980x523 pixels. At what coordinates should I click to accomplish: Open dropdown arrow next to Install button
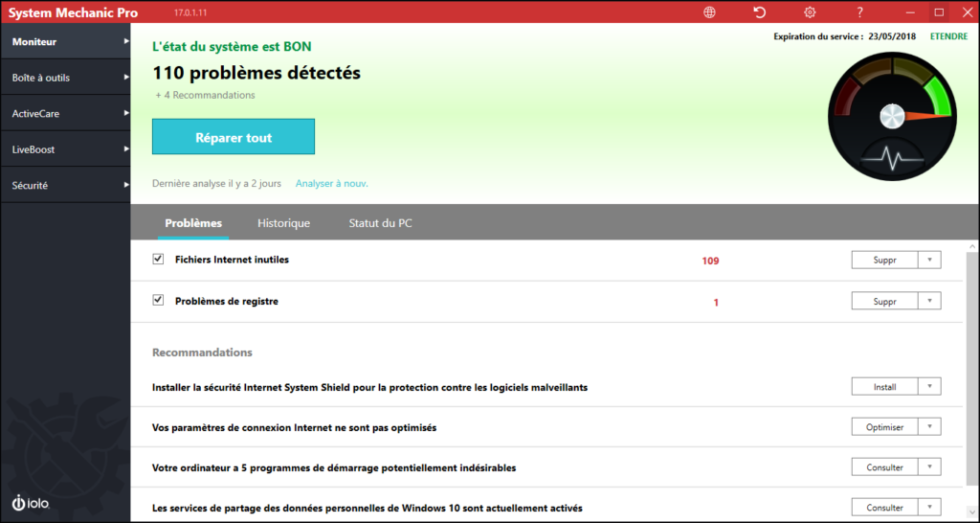tap(929, 387)
